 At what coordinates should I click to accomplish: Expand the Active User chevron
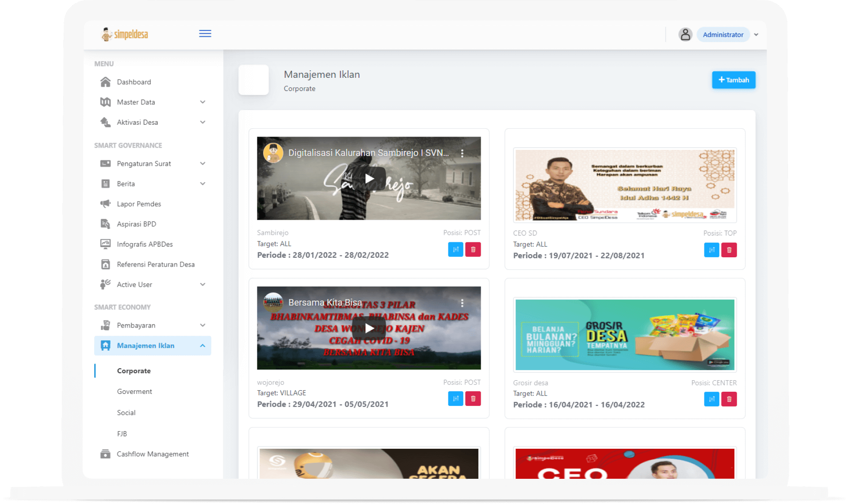203,284
